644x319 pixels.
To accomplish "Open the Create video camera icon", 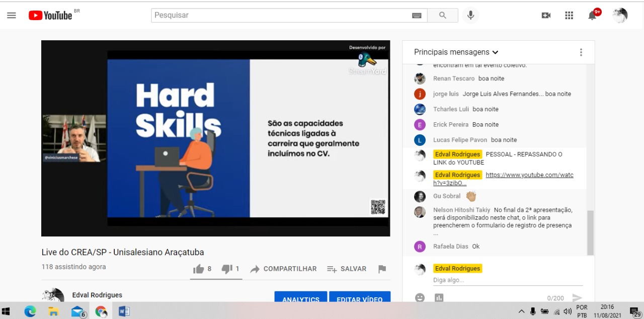I will (546, 15).
